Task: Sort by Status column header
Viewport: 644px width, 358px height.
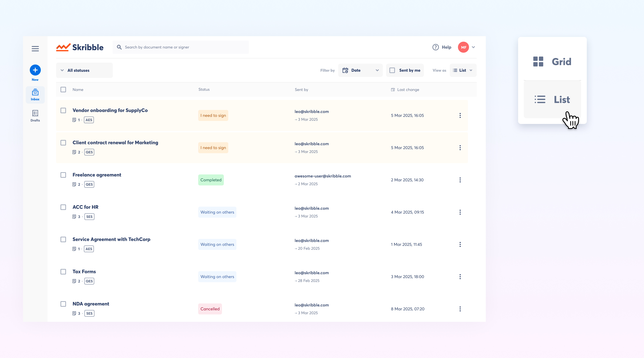Action: pyautogui.click(x=204, y=89)
